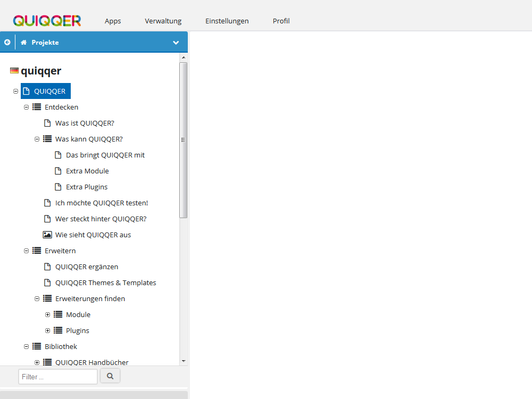Click the tree scrollbar up arrow
Screen dimensions: 532x399
pyautogui.click(x=184, y=57)
